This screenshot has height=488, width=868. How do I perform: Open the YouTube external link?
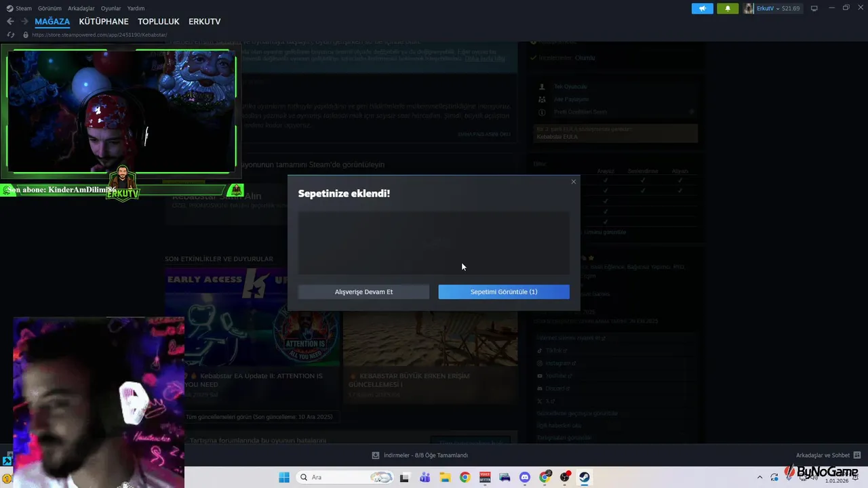(559, 375)
